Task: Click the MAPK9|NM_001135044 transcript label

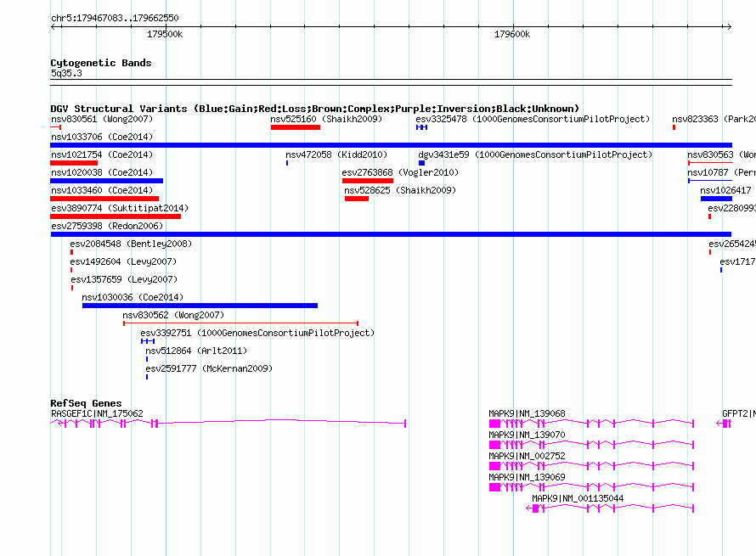Action: pyautogui.click(x=578, y=498)
